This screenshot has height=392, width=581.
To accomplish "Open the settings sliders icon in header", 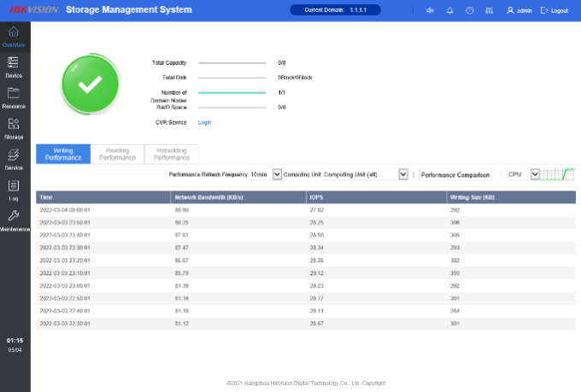I will 489,10.
